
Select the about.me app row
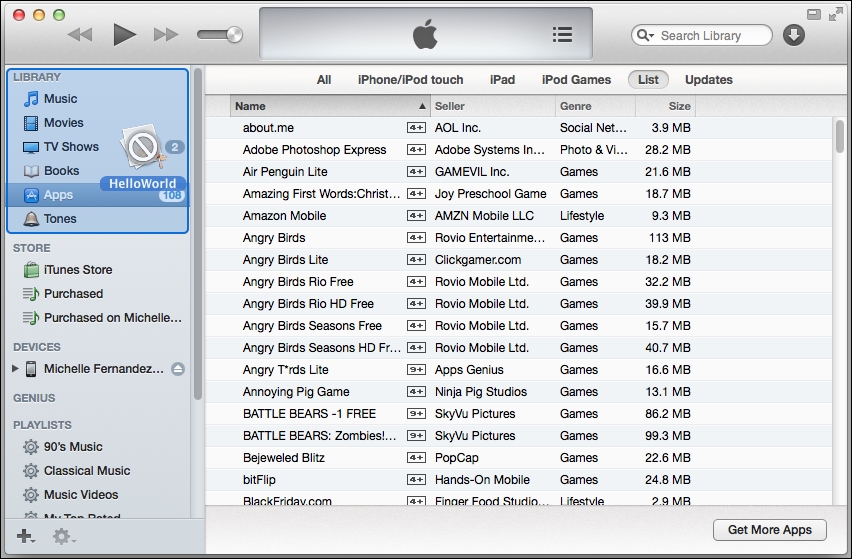(x=518, y=128)
